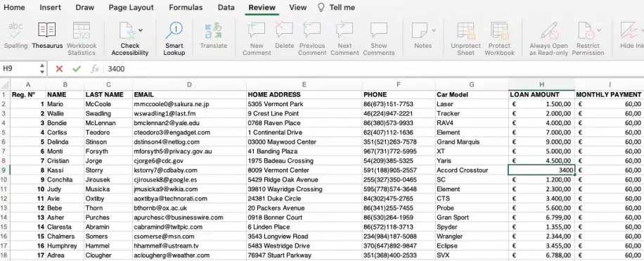644x261 pixels.
Task: Click the select-all corner of the grid
Action: pyautogui.click(x=5, y=85)
